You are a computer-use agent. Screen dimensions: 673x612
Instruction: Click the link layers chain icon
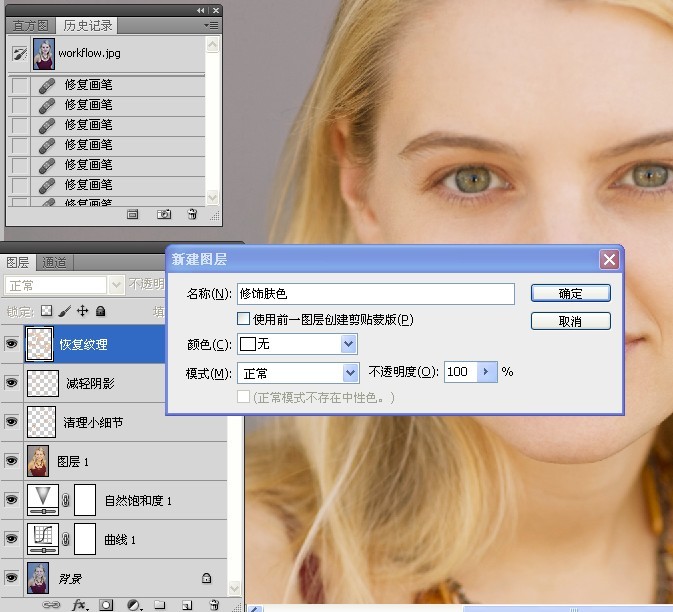51,605
